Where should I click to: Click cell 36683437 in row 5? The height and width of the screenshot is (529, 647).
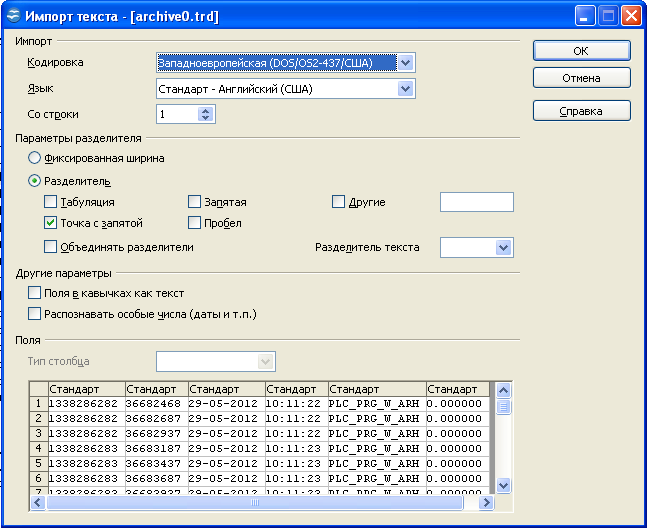[x=156, y=464]
